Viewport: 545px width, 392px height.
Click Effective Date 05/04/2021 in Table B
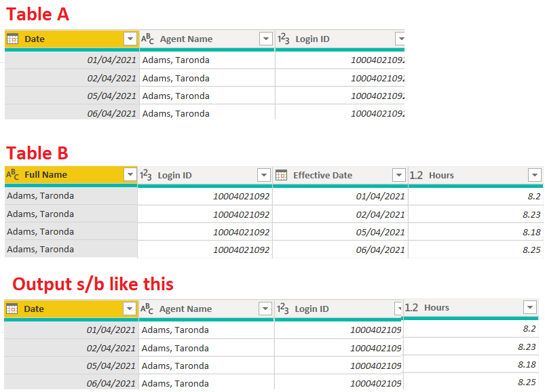point(340,232)
